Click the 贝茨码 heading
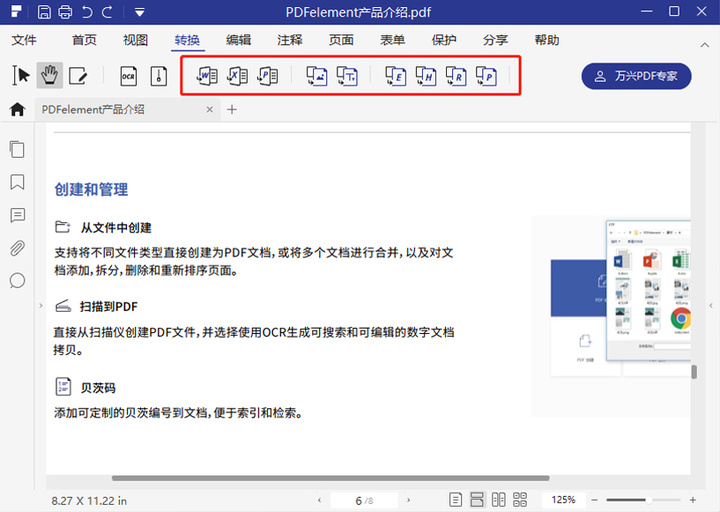 [x=98, y=388]
